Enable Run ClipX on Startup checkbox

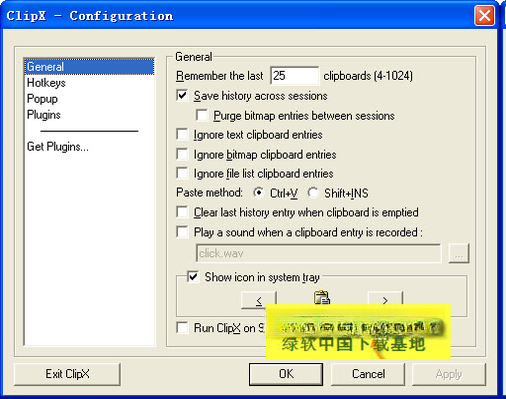(x=182, y=328)
